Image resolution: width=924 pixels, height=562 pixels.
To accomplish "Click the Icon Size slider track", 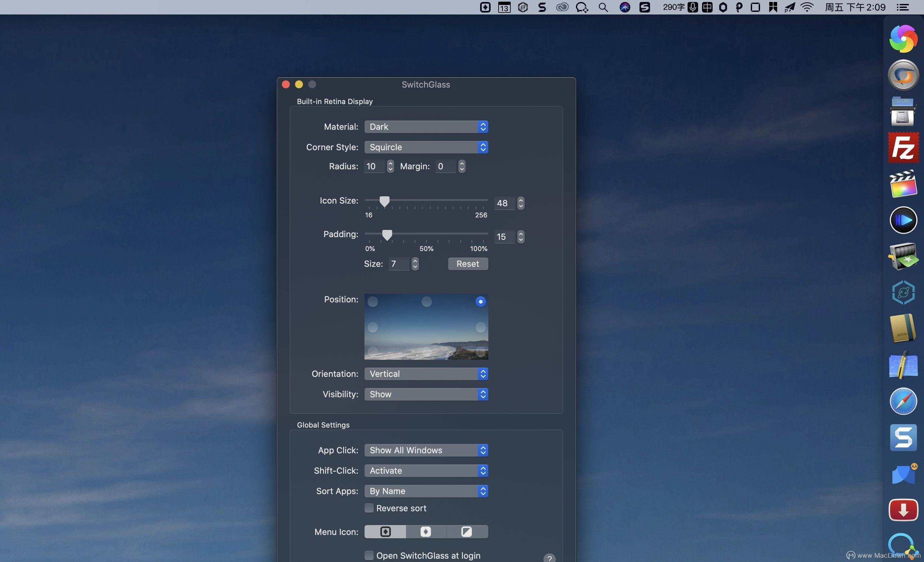I will tap(426, 200).
